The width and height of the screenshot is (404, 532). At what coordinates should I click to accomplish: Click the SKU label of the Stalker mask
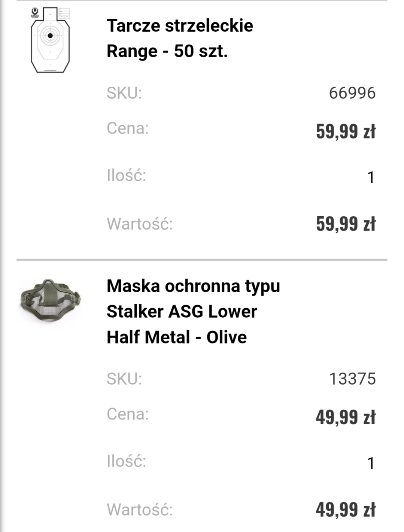click(124, 379)
